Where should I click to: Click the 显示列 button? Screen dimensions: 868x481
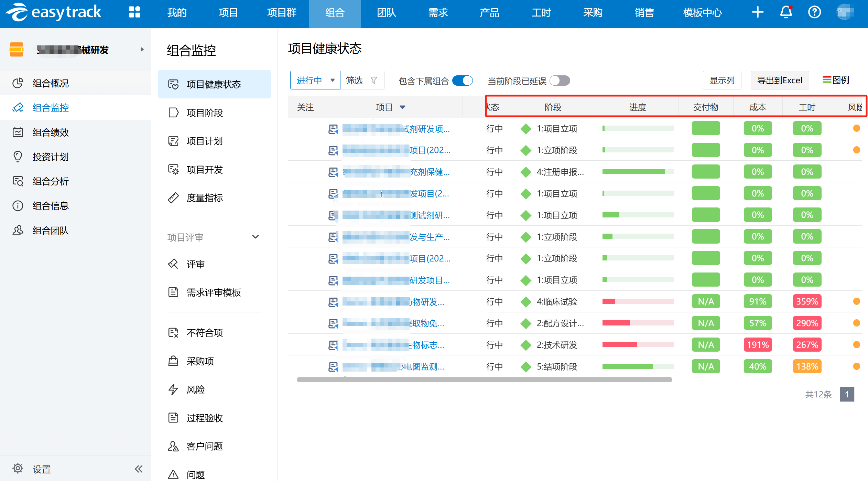pos(722,81)
